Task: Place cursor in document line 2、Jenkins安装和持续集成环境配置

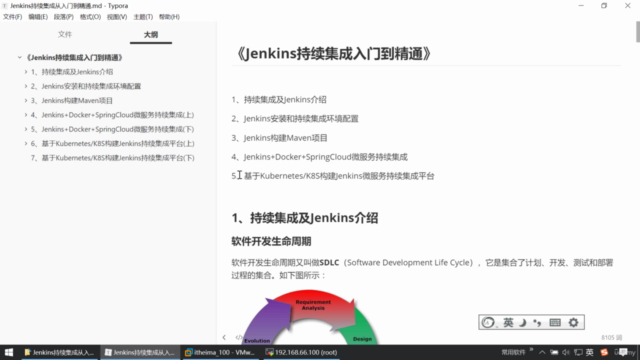Action: (x=295, y=119)
